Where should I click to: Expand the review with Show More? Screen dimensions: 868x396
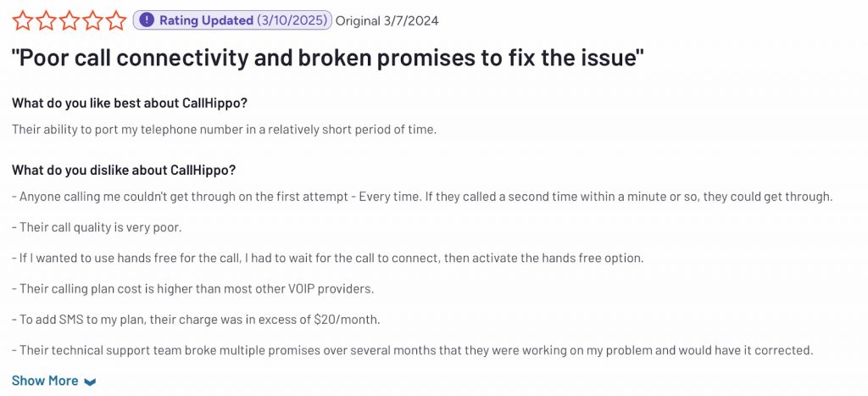point(45,381)
